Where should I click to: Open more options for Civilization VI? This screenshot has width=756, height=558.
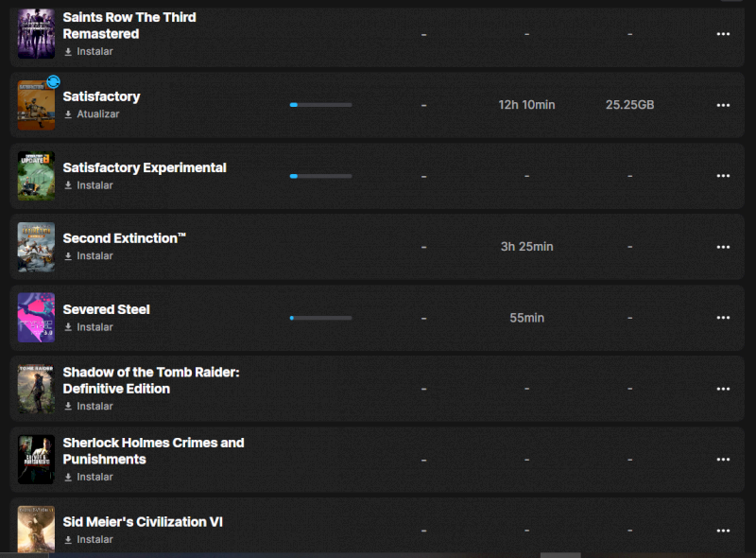[x=723, y=531]
